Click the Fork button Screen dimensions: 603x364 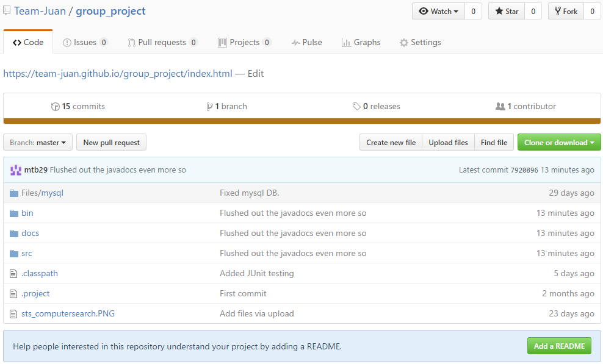(x=566, y=11)
